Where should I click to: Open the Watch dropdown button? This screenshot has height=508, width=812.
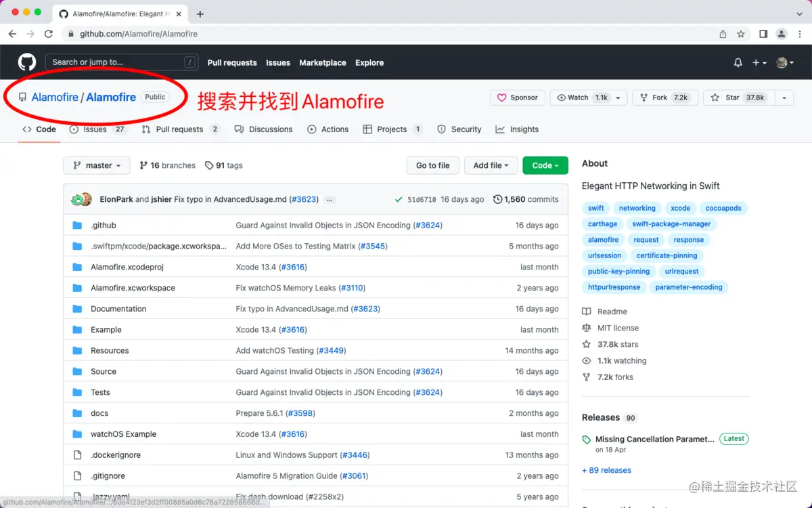pos(589,98)
